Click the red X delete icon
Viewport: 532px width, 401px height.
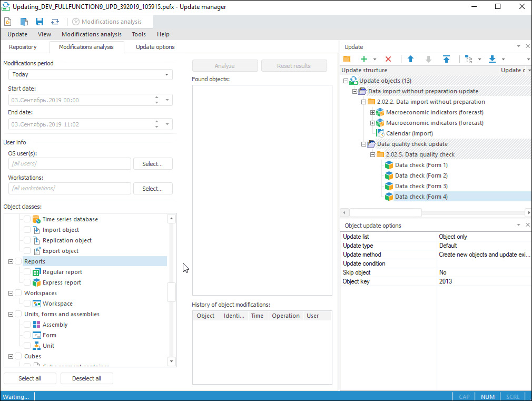pyautogui.click(x=388, y=59)
